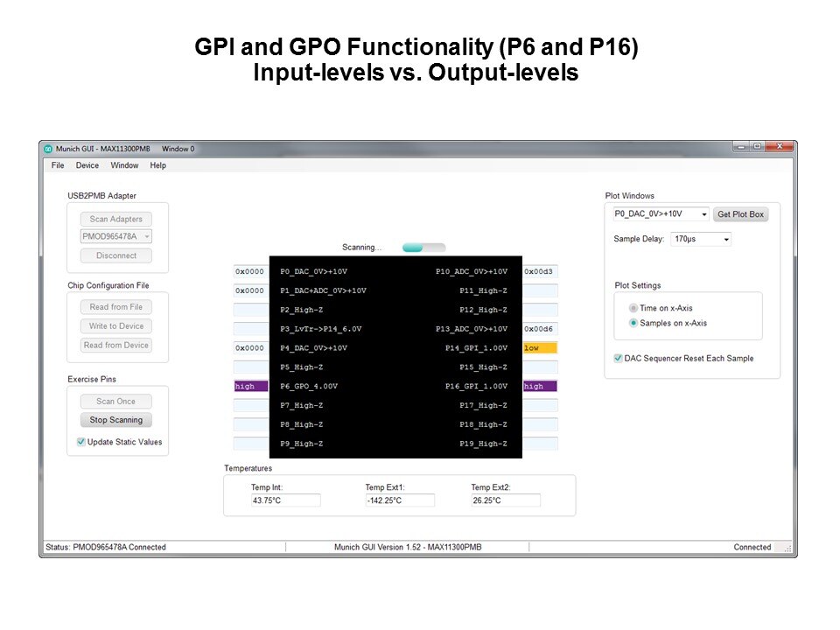Uncheck DAC Sequencer Reset Each Sample
This screenshot has height=630, width=840.
pos(619,358)
